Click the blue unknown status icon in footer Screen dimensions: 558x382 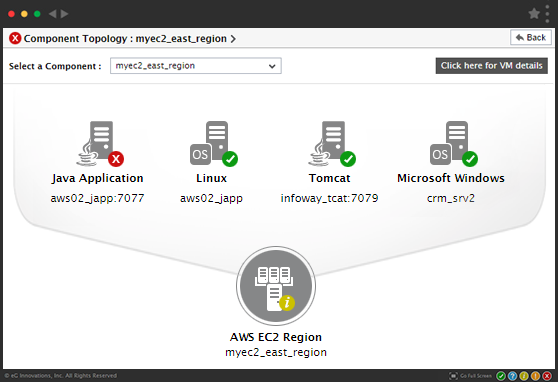[512, 376]
